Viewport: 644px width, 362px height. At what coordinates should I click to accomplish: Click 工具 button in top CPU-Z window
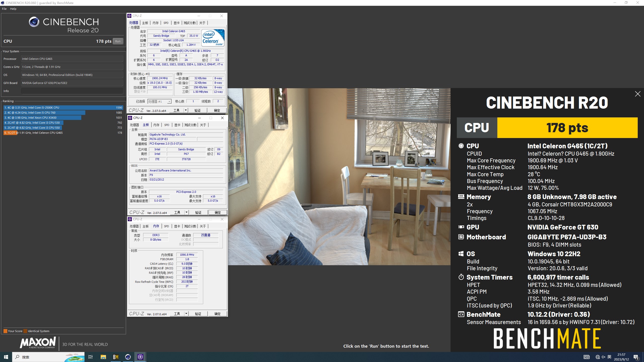(176, 110)
